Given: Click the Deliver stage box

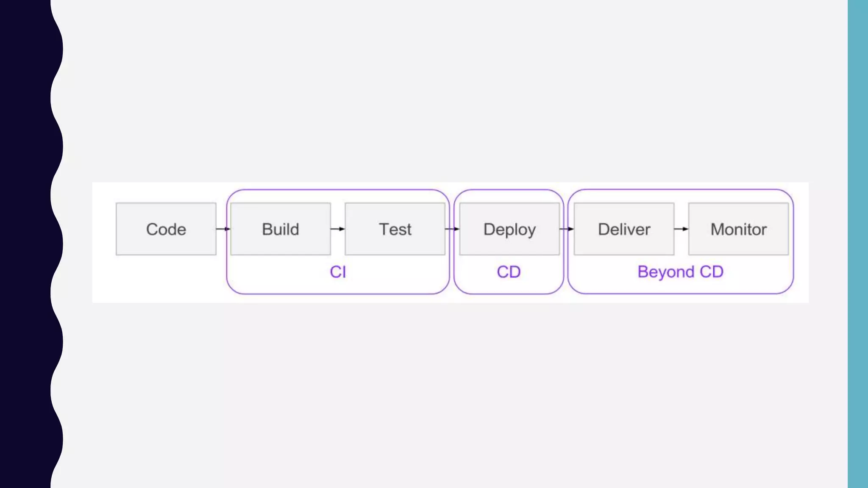Looking at the screenshot, I should (624, 229).
